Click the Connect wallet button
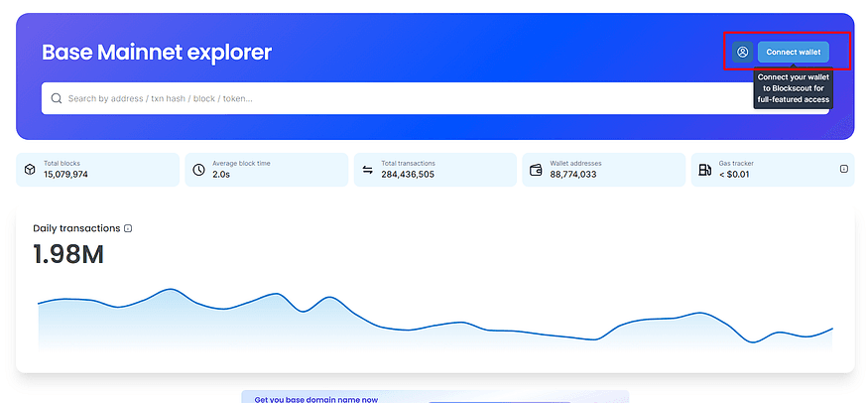This screenshot has width=868, height=403. coord(794,52)
